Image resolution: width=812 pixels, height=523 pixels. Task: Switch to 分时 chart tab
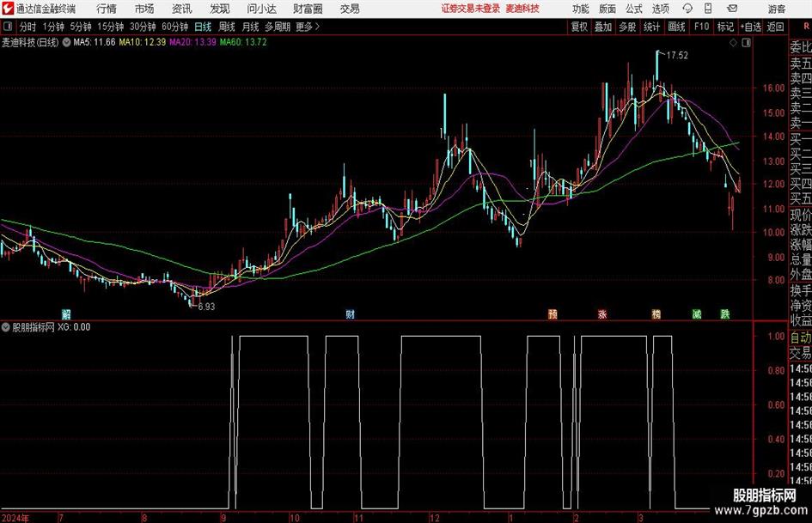pyautogui.click(x=27, y=27)
